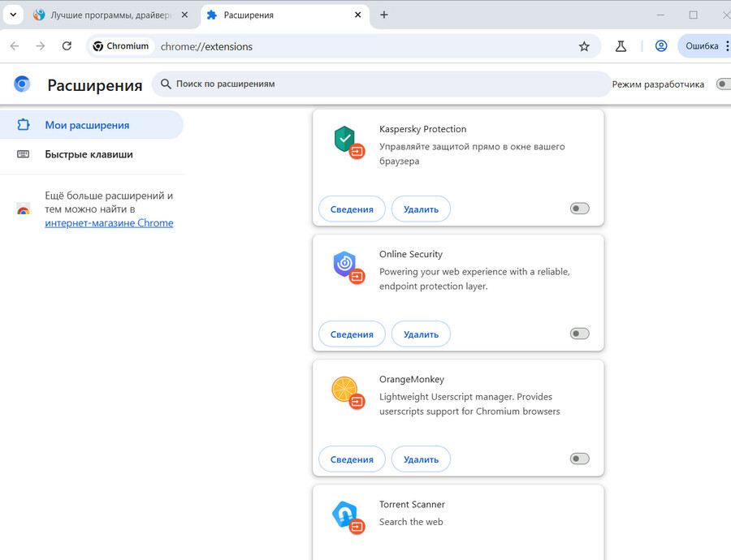This screenshot has width=731, height=560.
Task: Turn on the OrangeMonkey extension toggle
Action: click(x=579, y=459)
